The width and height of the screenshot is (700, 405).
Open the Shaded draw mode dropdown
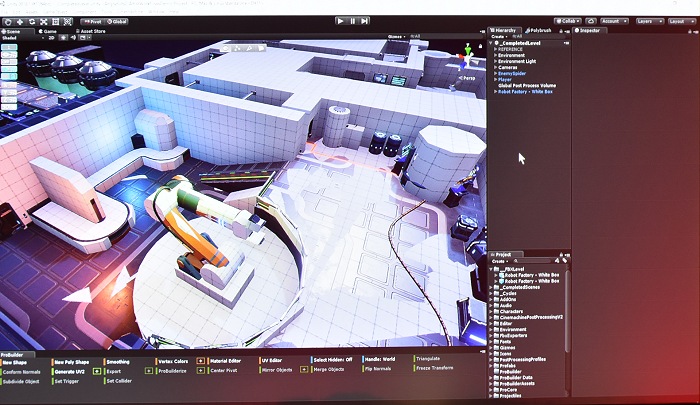click(x=23, y=38)
